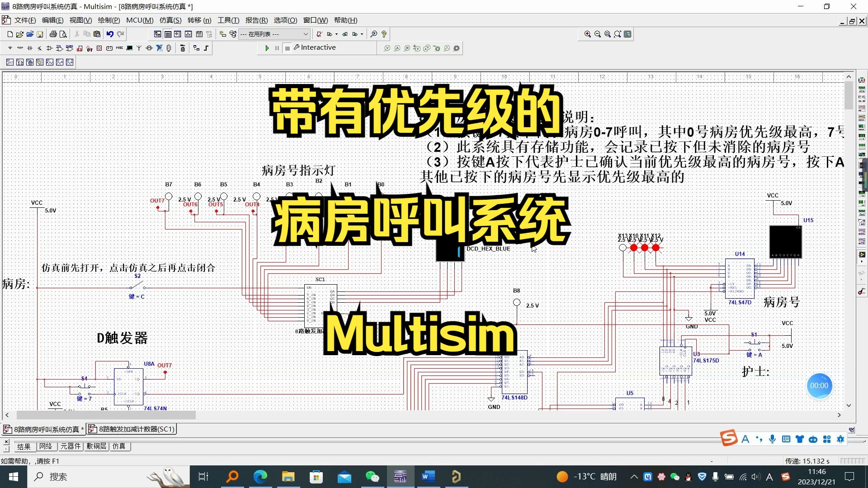Click the yellow Help question mark icon
This screenshot has height=488, width=868.
point(384,34)
